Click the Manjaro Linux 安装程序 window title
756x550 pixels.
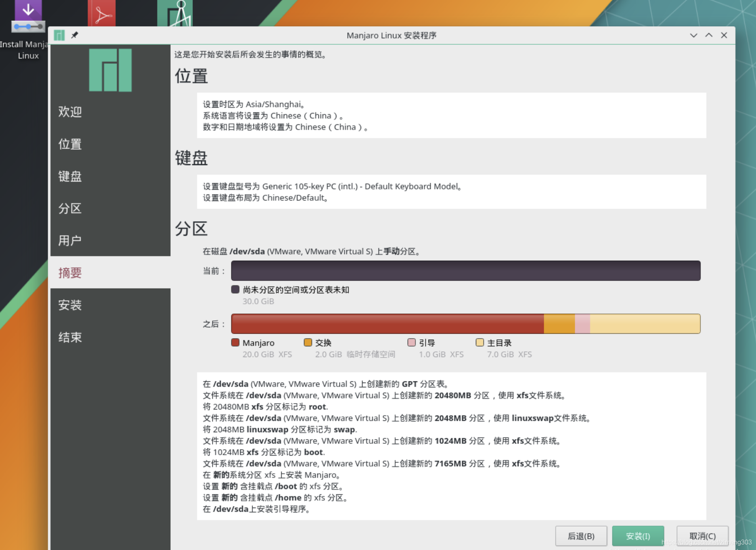[392, 35]
